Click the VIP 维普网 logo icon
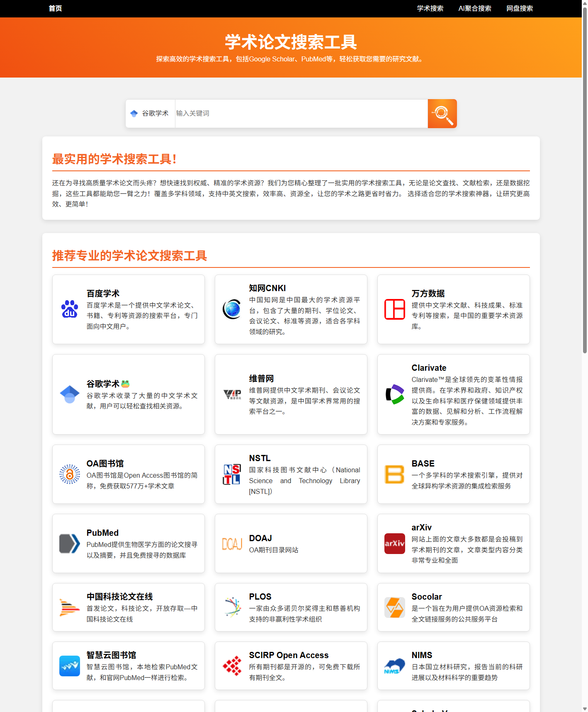 (232, 394)
